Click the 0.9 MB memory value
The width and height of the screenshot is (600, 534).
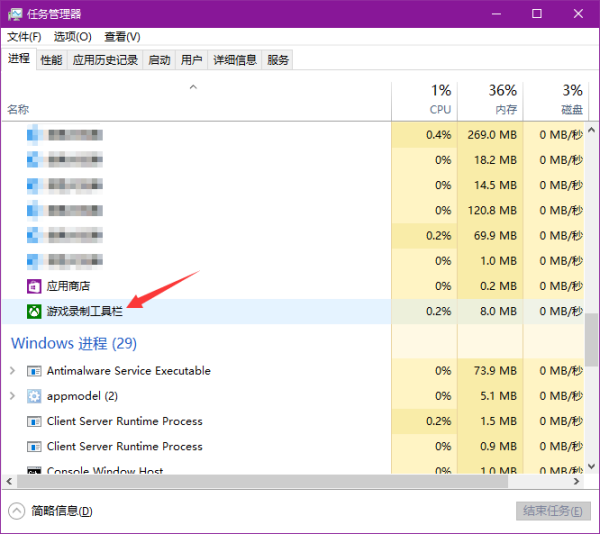pos(498,447)
